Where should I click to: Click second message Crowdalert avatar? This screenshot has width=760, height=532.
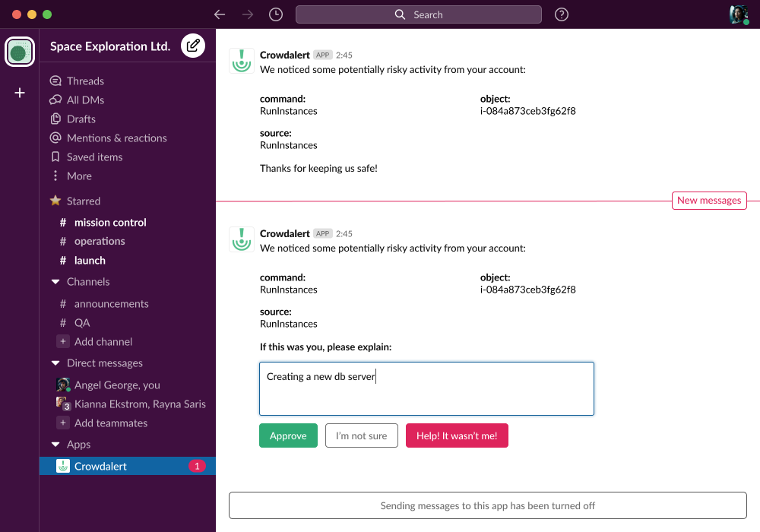pos(242,239)
